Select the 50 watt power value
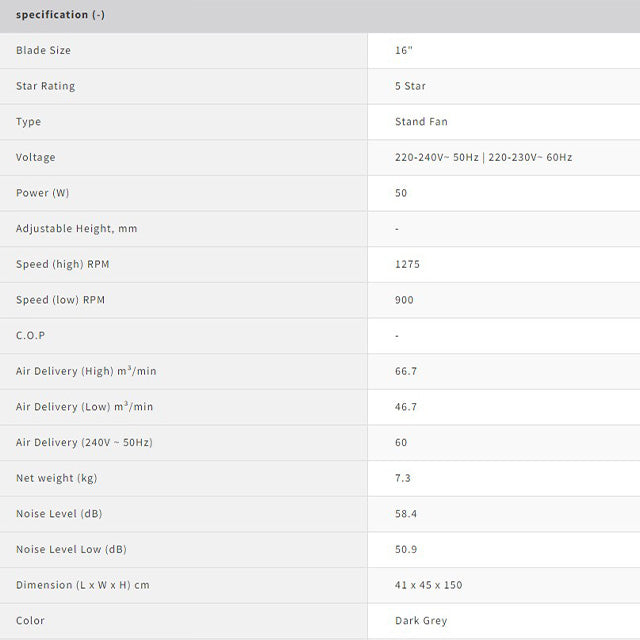640x640 pixels. click(x=401, y=193)
